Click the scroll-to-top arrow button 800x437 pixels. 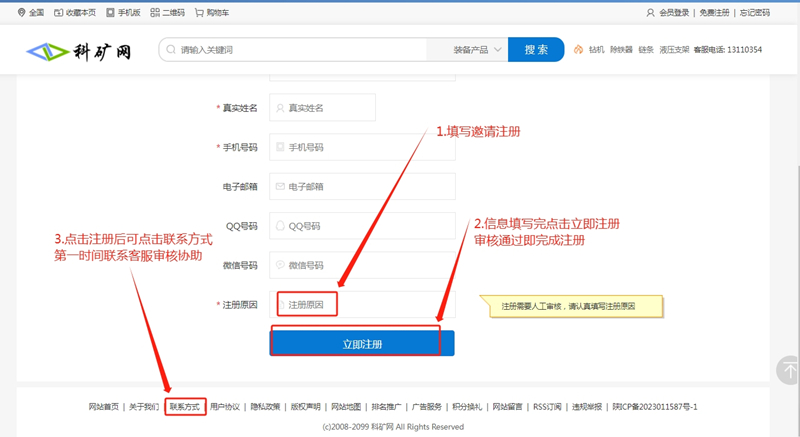coord(788,369)
